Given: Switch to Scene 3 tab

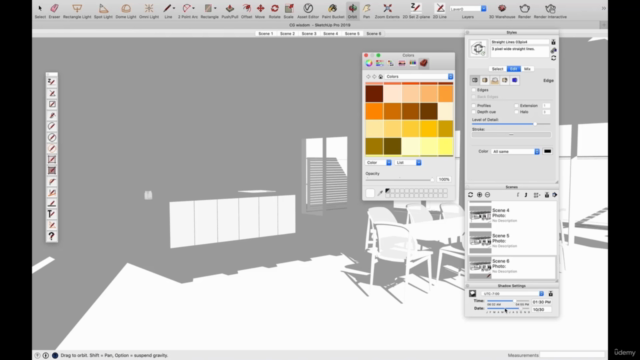Looking at the screenshot, I should (309, 33).
